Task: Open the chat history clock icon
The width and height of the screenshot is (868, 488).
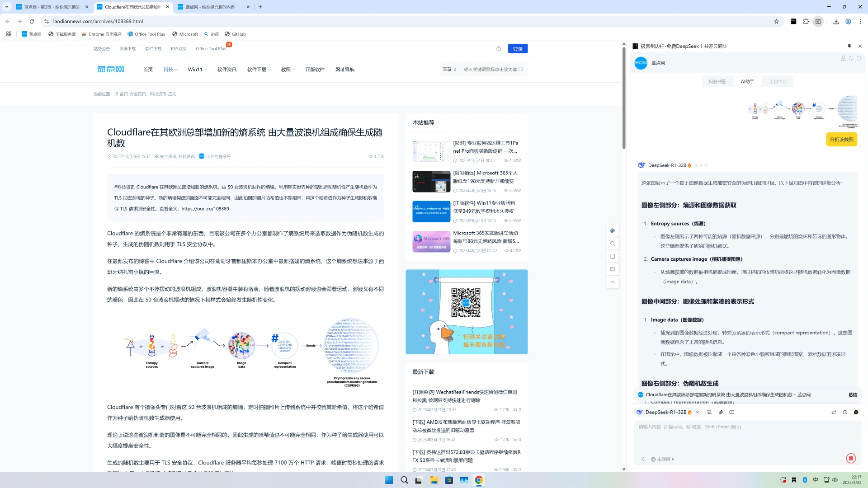Action: coord(845,412)
